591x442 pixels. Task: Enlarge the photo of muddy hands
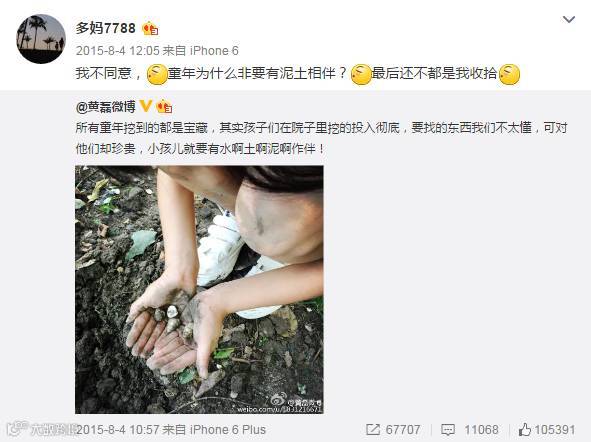(199, 289)
